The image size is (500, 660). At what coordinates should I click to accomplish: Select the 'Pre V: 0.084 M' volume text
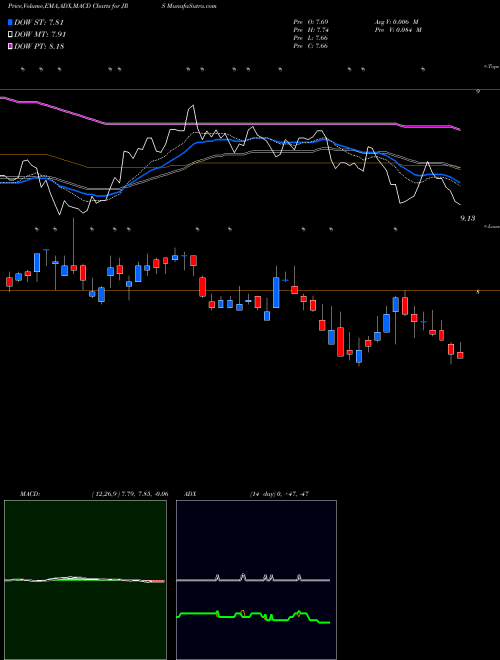[x=398, y=30]
